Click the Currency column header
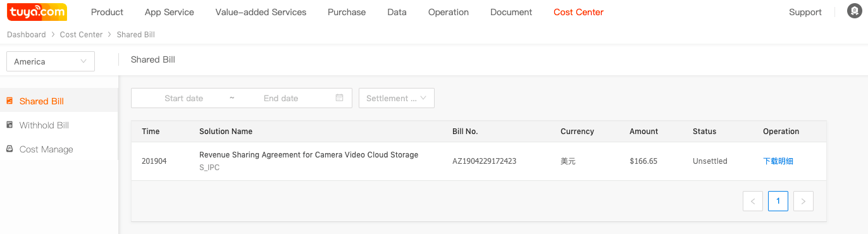Viewport: 868px width, 234px height. 577,132
